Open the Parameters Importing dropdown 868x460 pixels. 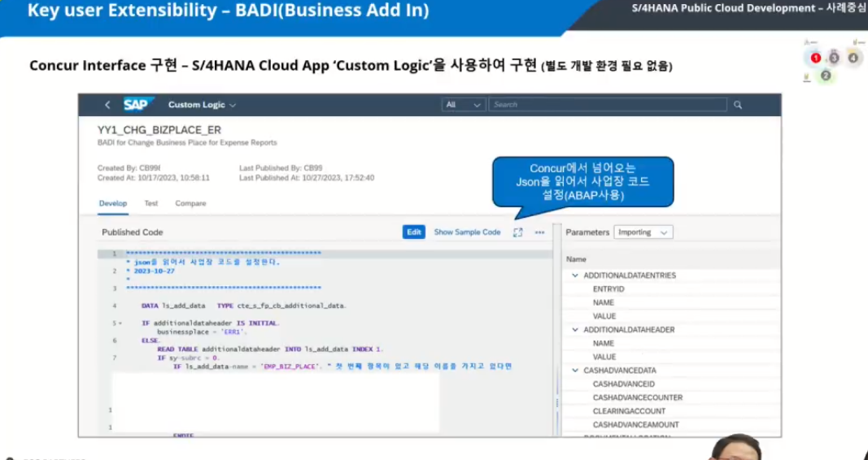[643, 232]
